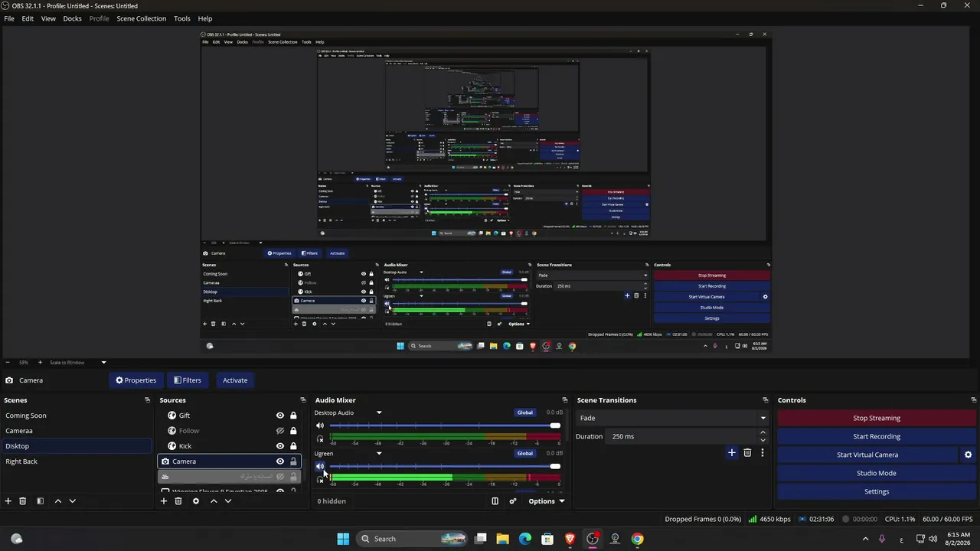Zoom in the preview with plus icon
980x551 pixels.
coord(40,362)
